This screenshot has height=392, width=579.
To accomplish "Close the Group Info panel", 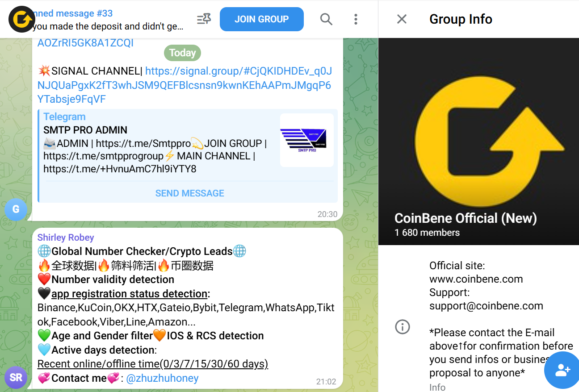I will tap(402, 19).
